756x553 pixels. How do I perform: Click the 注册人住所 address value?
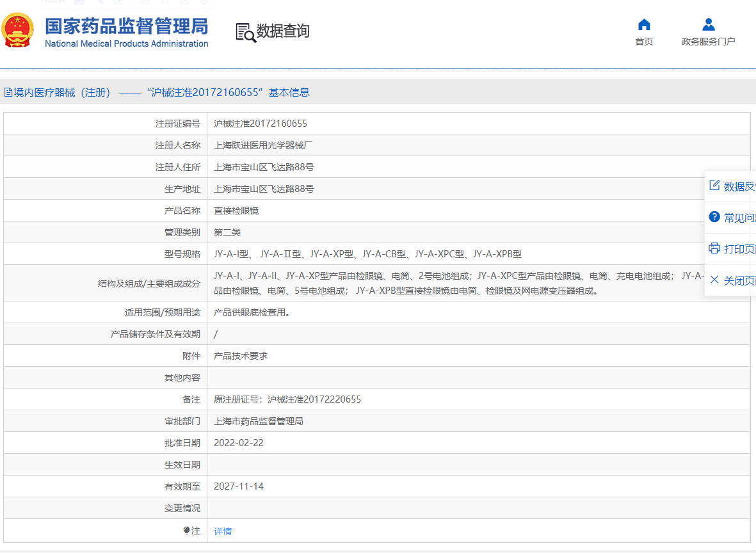click(x=264, y=167)
